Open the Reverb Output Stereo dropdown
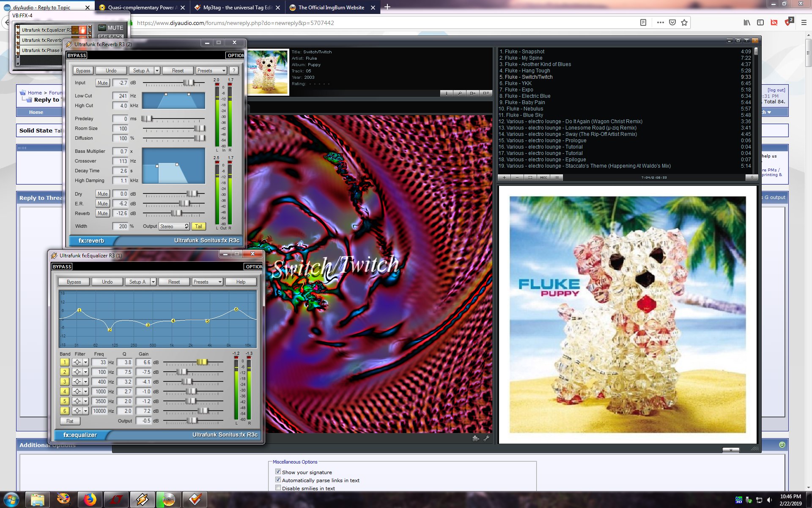The width and height of the screenshot is (812, 508). (x=174, y=226)
